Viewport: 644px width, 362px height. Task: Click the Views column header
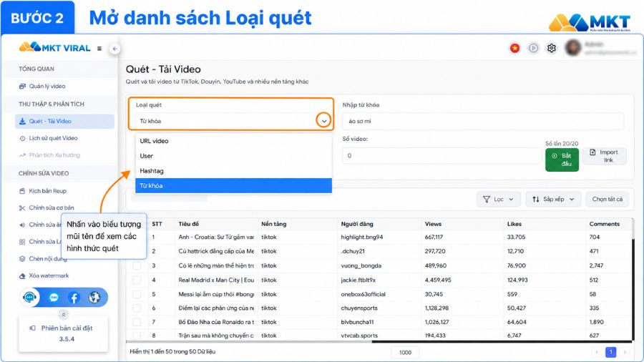[433, 224]
